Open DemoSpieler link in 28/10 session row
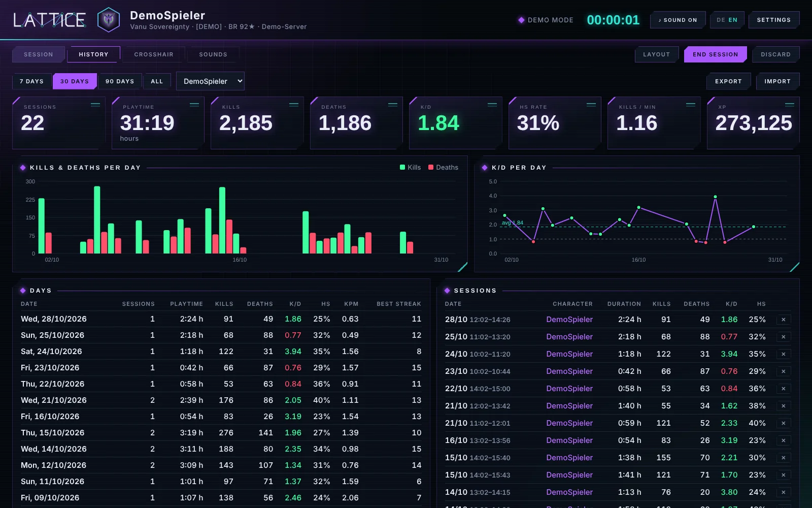 pyautogui.click(x=569, y=320)
